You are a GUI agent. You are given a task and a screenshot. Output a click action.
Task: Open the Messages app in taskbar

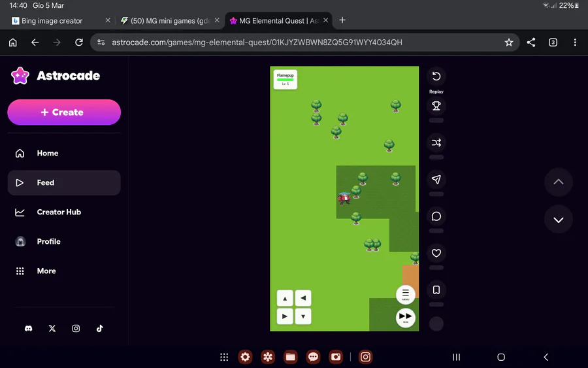point(313,357)
